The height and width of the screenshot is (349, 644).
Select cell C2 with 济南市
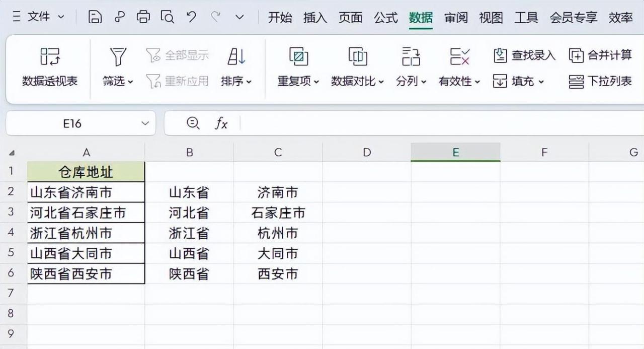(278, 192)
